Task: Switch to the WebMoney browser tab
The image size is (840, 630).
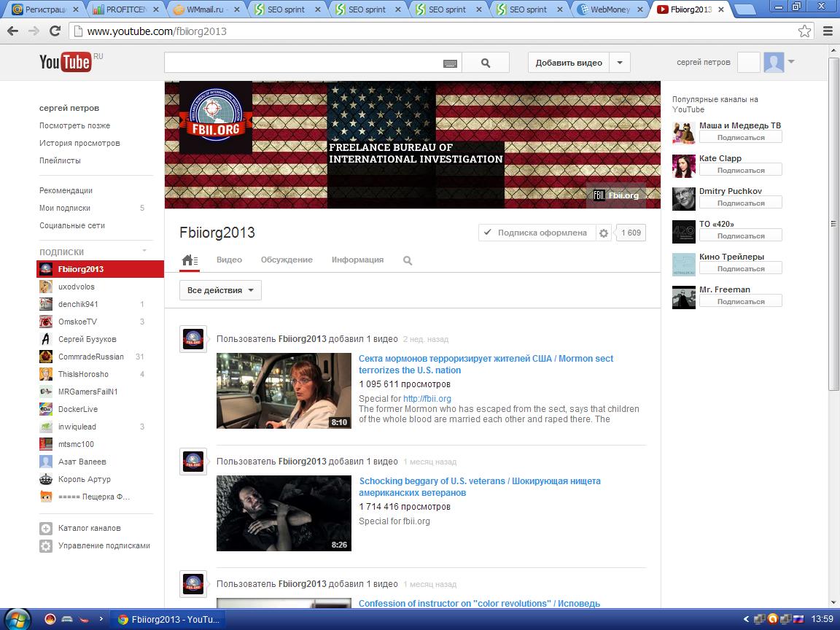Action: pyautogui.click(x=610, y=9)
